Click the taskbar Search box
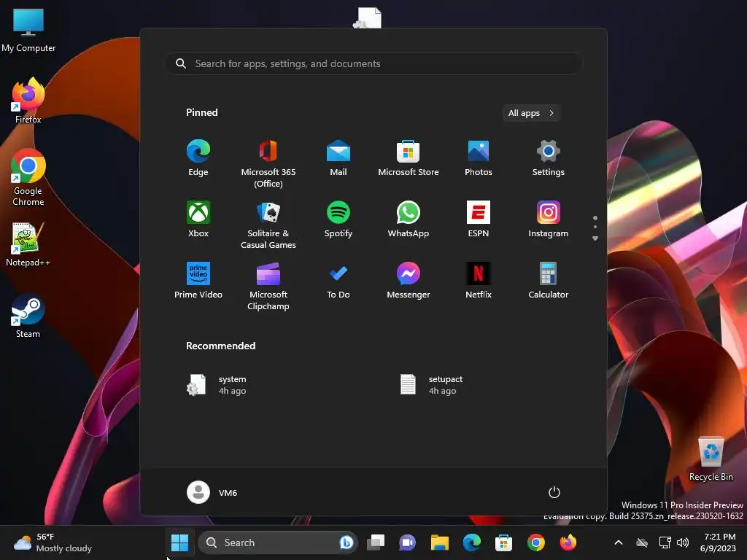The height and width of the screenshot is (560, 747). pyautogui.click(x=277, y=542)
